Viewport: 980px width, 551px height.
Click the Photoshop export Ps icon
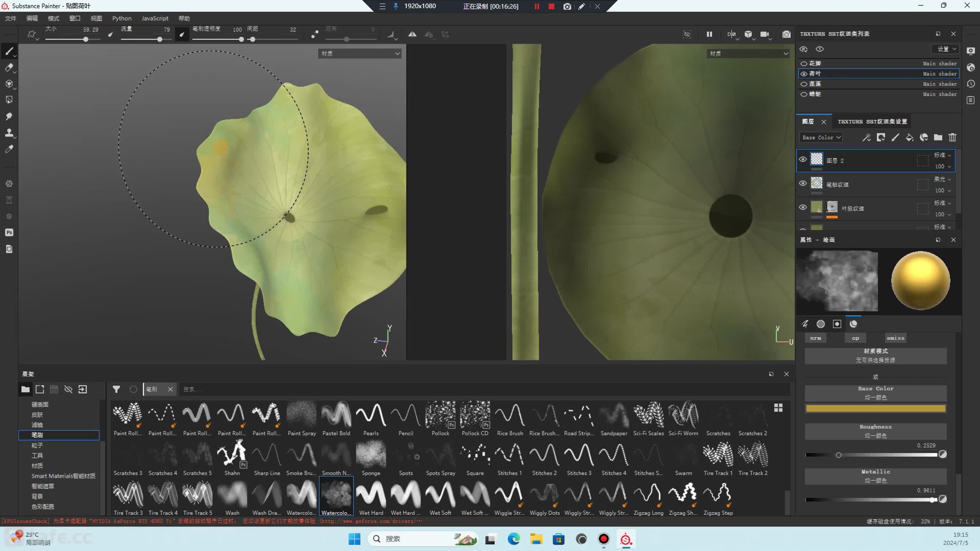(9, 232)
